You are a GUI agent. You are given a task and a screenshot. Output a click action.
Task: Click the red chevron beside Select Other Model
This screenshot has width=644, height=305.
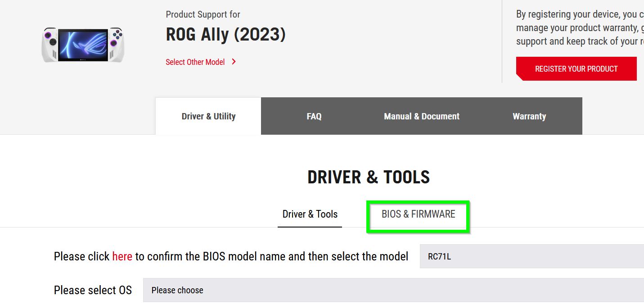234,62
